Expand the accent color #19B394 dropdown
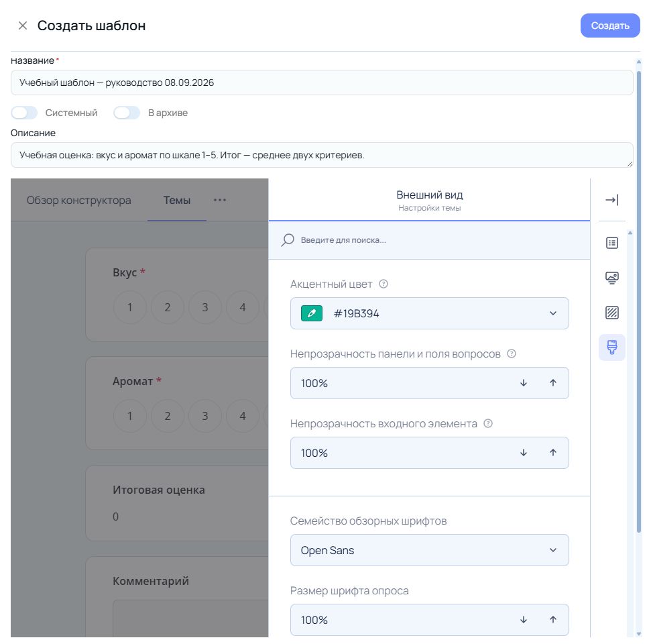 (x=429, y=313)
